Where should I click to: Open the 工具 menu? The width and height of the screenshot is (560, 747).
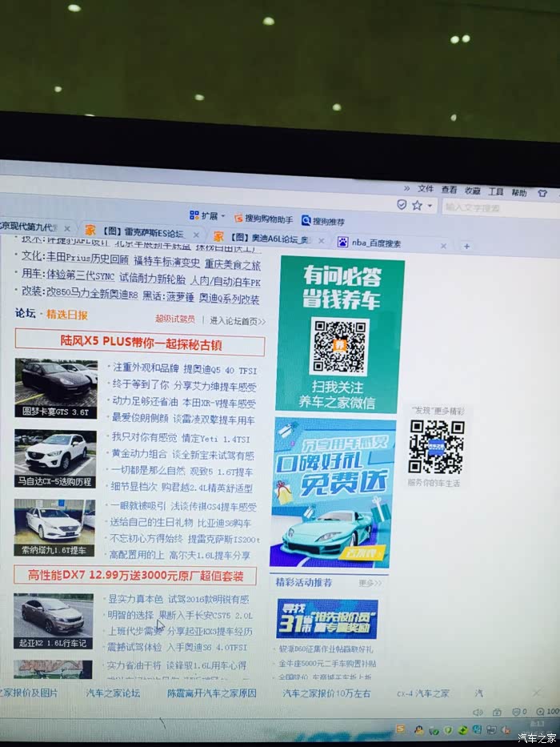point(496,191)
